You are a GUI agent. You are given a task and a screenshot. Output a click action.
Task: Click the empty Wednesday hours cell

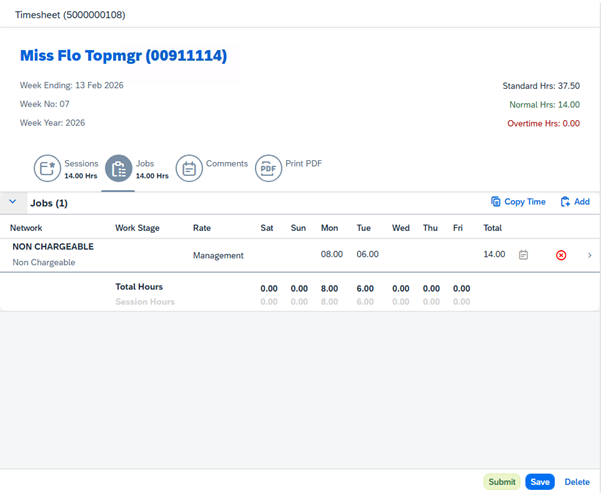pyautogui.click(x=400, y=255)
